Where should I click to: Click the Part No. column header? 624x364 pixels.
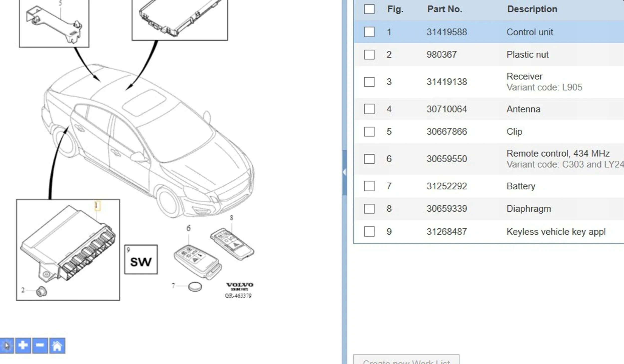point(445,9)
